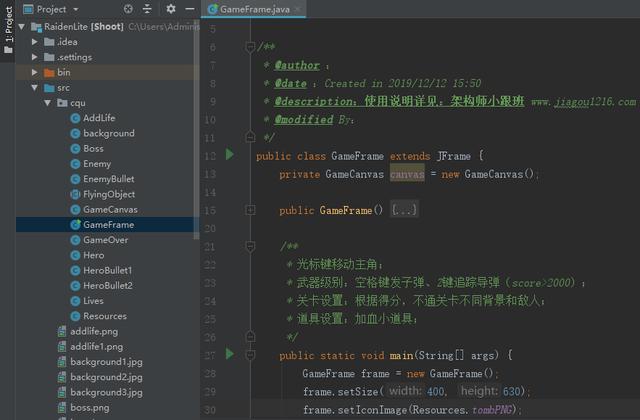The width and height of the screenshot is (640, 420).
Task: Click the FlyingObject abstract class icon
Action: point(75,194)
